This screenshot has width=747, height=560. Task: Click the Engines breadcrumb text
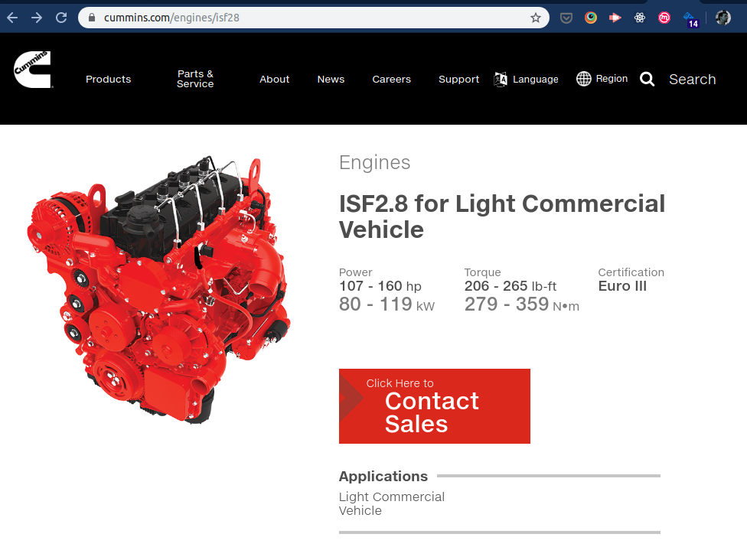(x=374, y=162)
